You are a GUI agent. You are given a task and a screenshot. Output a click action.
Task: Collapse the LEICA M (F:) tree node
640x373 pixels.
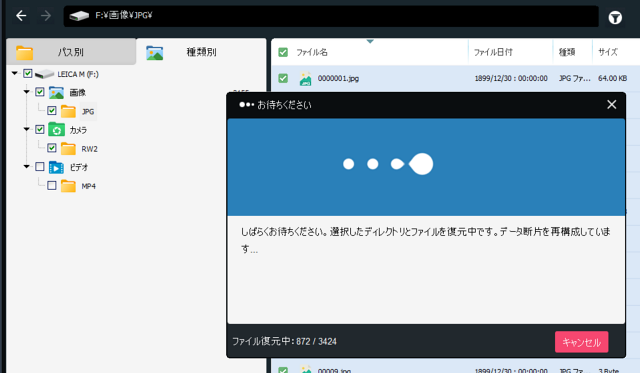pyautogui.click(x=15, y=73)
